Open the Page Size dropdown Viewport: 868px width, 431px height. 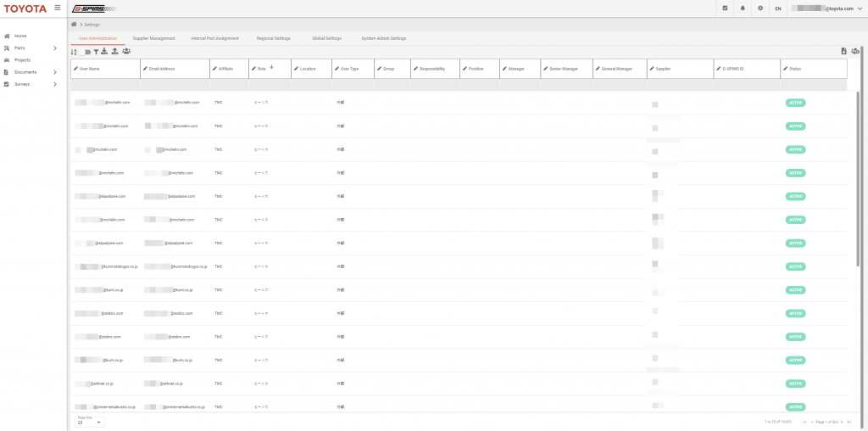click(89, 422)
